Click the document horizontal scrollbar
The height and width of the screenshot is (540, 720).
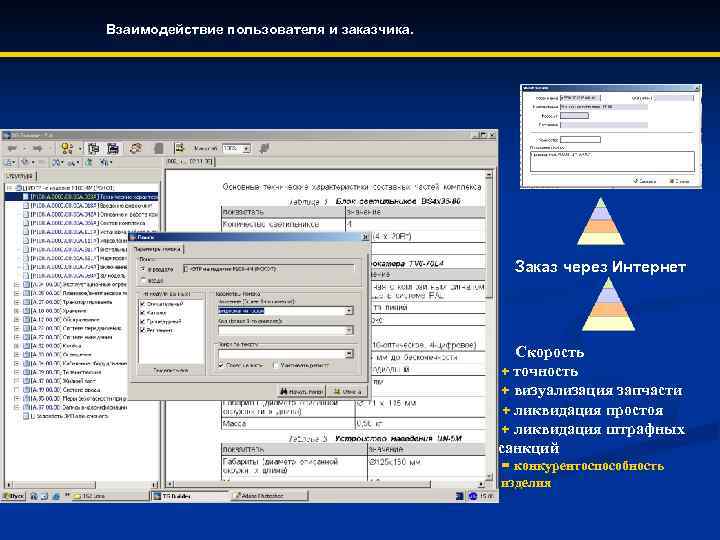click(325, 484)
